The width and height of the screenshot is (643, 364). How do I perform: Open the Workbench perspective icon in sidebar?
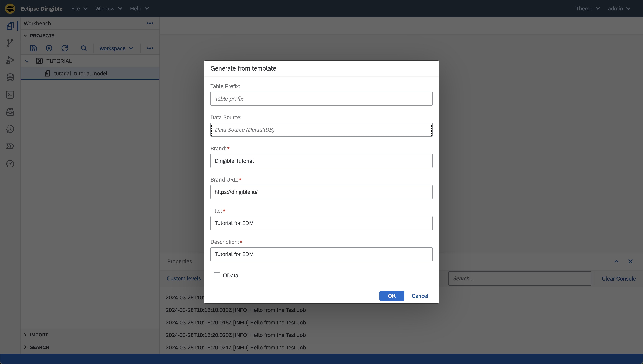10,26
